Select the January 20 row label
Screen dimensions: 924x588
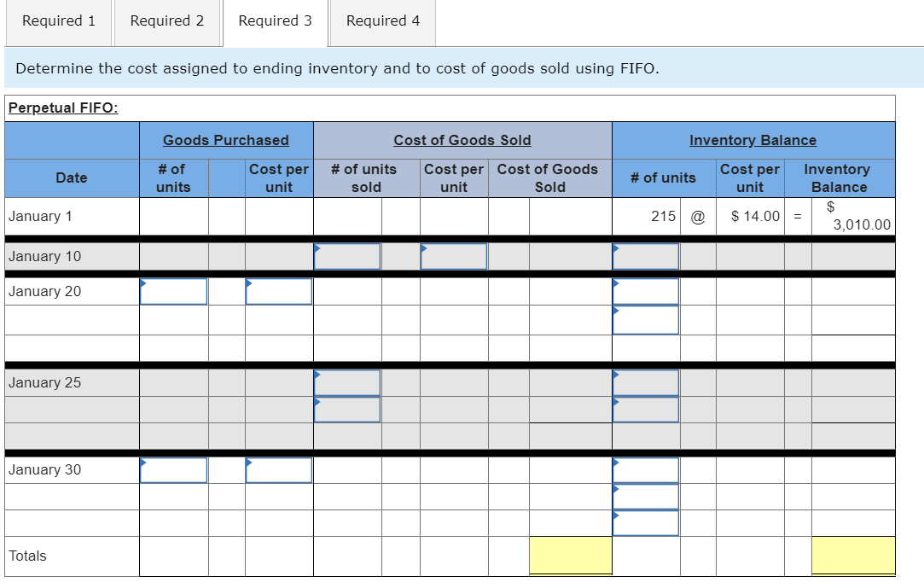tap(44, 292)
